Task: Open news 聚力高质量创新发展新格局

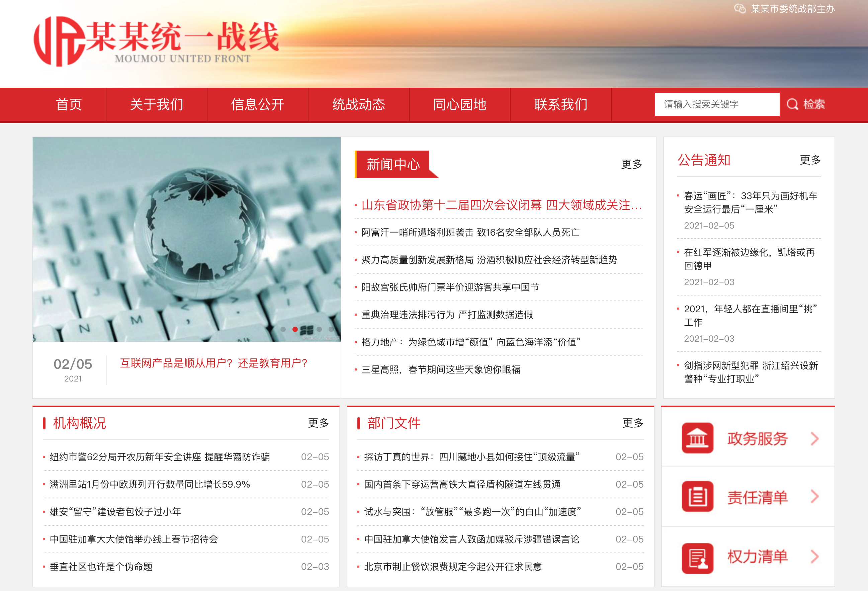Action: (x=489, y=260)
